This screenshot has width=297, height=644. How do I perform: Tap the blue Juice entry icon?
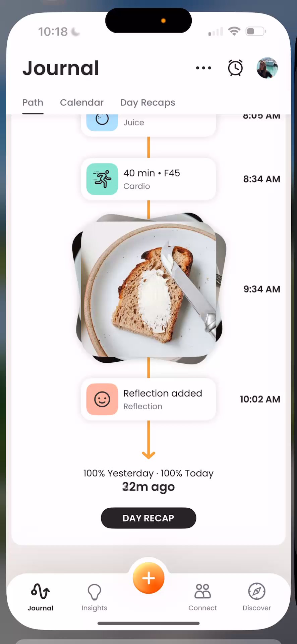(102, 122)
